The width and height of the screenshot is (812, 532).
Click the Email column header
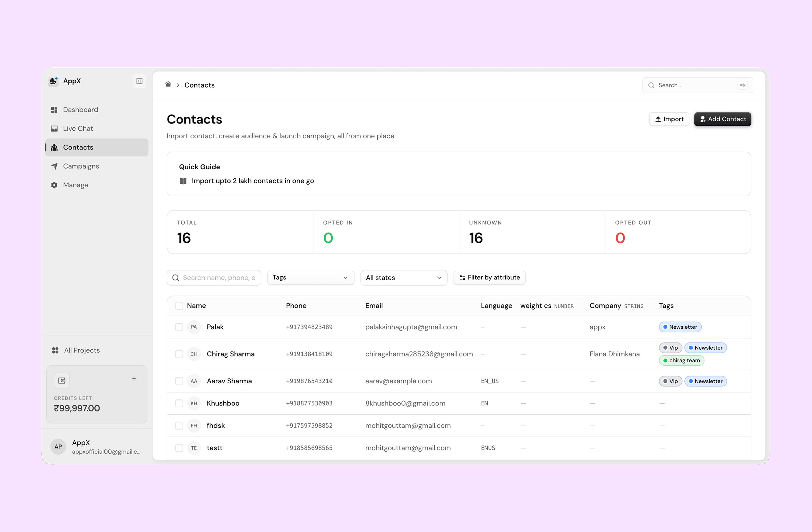[x=374, y=306]
